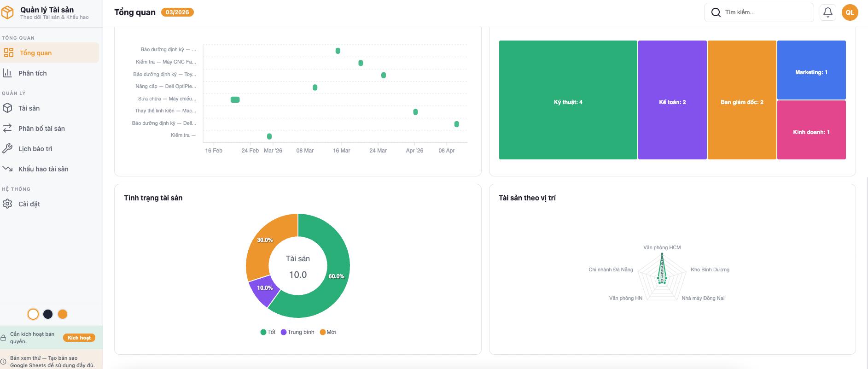Click the Khấu hao tài sản trend icon
The height and width of the screenshot is (369, 868).
tap(7, 169)
